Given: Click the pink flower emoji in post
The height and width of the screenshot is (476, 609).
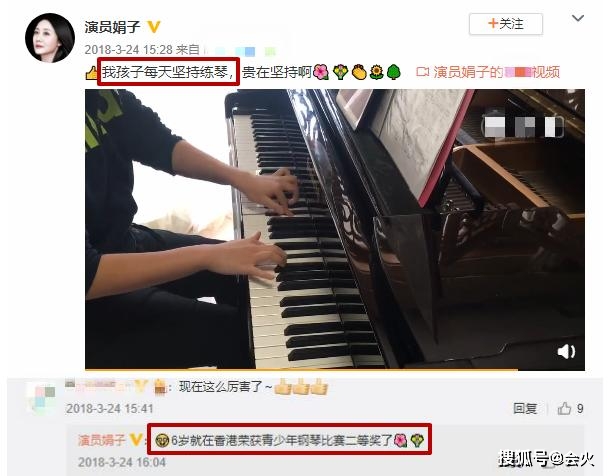Looking at the screenshot, I should point(321,72).
